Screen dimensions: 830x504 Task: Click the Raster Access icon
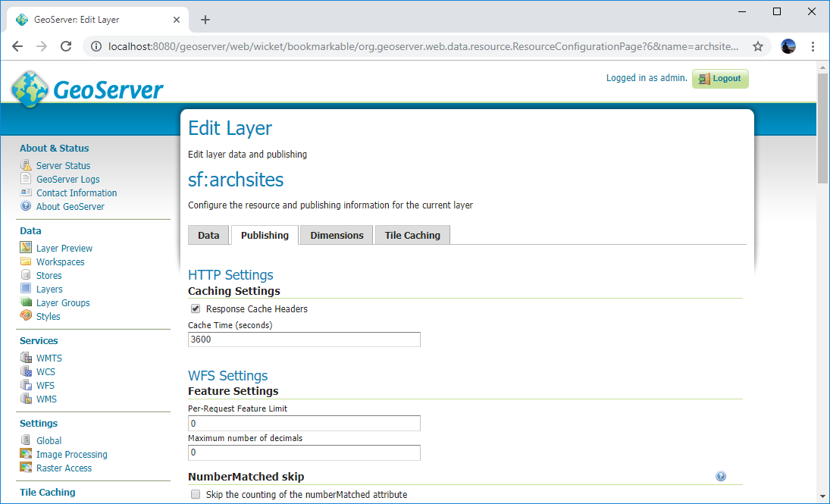point(26,468)
